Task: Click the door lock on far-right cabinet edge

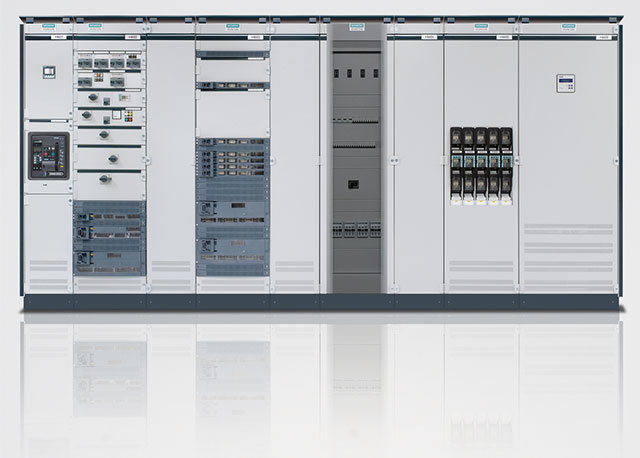Action: pos(616,161)
